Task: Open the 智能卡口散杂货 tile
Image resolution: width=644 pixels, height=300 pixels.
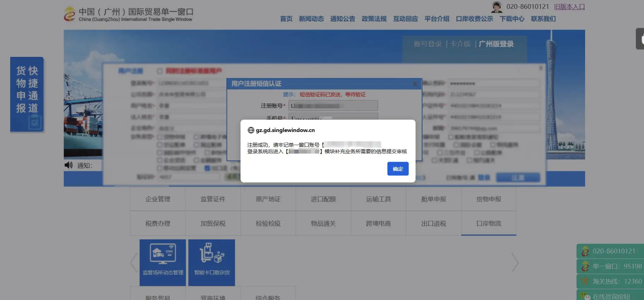Action: [211, 263]
